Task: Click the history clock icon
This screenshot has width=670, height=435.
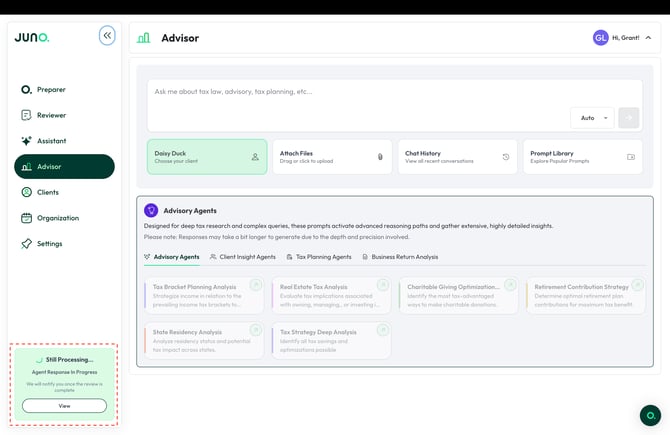Action: coord(506,157)
